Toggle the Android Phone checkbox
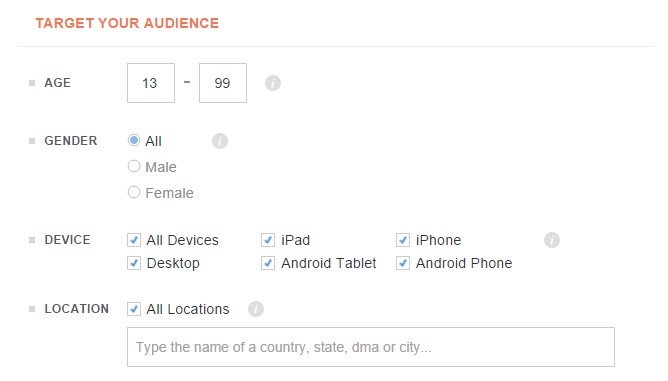The image size is (668, 381). click(403, 263)
